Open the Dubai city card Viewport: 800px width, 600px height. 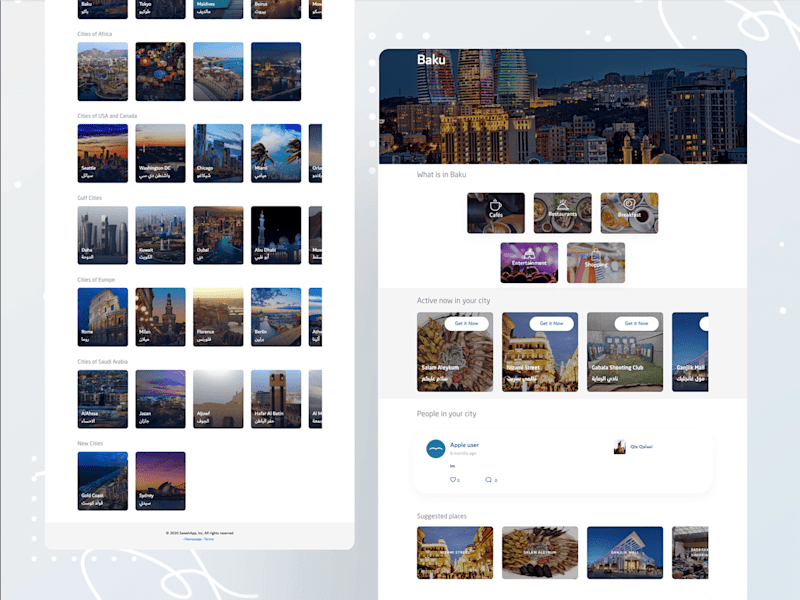tap(218, 235)
